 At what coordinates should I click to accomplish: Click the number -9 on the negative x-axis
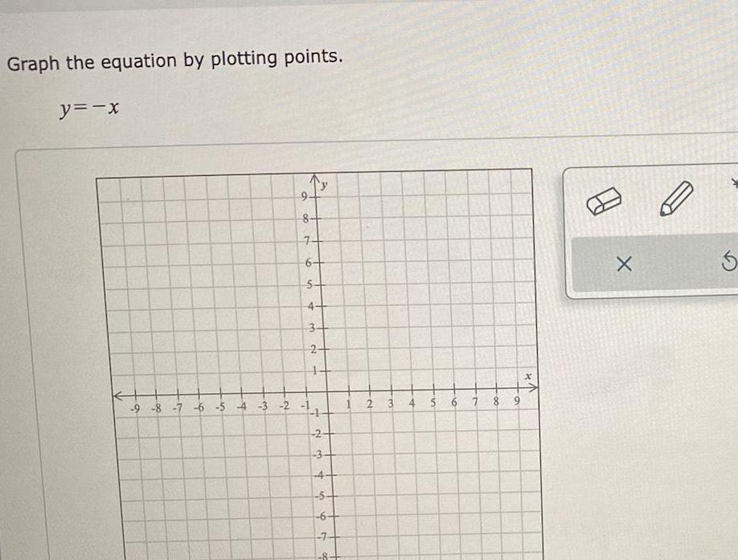pyautogui.click(x=137, y=408)
